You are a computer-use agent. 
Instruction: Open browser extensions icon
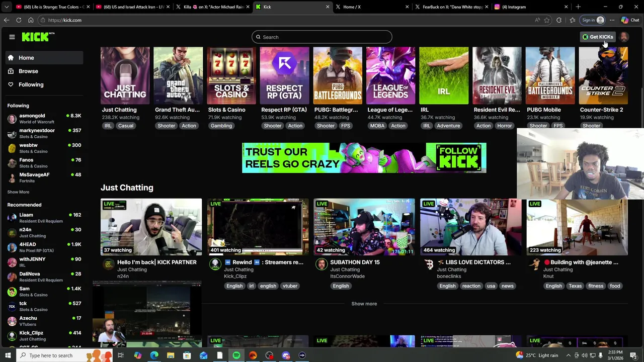coord(559,20)
